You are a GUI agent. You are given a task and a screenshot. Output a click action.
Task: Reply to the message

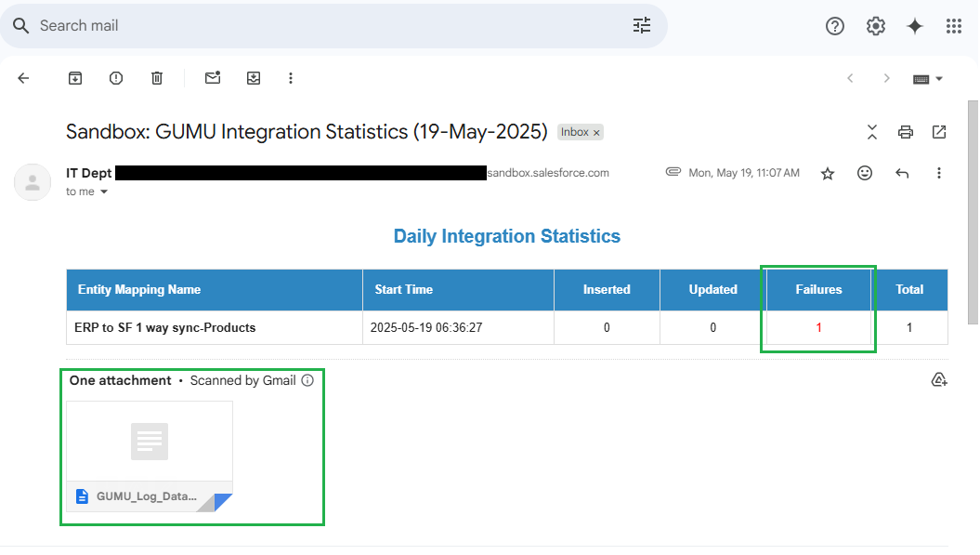pos(902,173)
